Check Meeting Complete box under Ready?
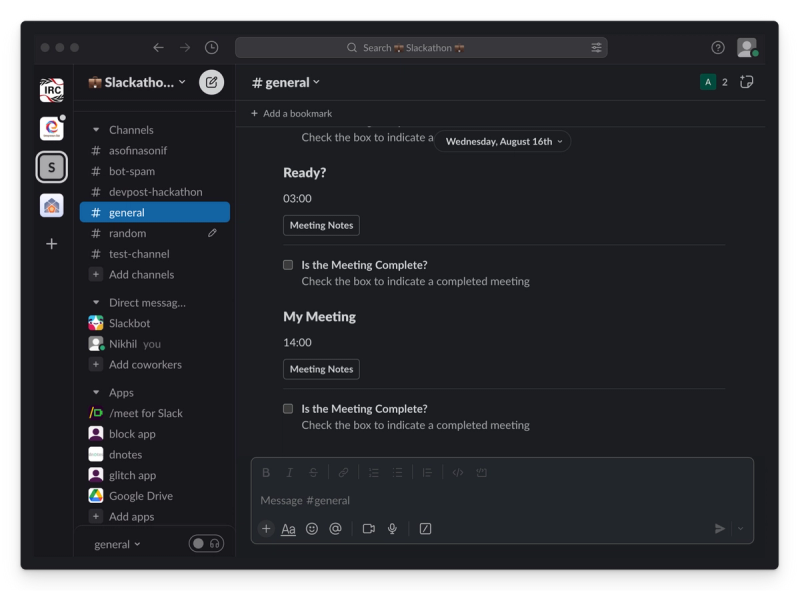800x591 pixels. [x=288, y=265]
